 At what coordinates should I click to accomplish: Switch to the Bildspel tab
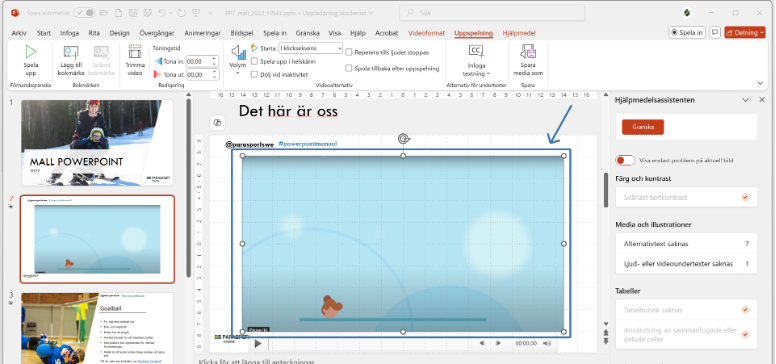pos(242,33)
